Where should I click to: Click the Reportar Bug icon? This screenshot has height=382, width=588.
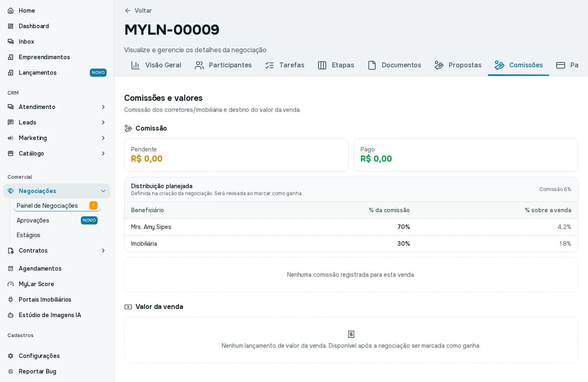click(x=11, y=371)
